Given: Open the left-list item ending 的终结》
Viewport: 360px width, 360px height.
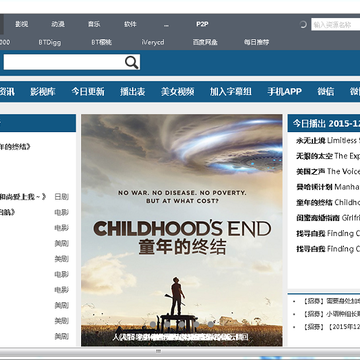Looking at the screenshot, I should (15, 146).
